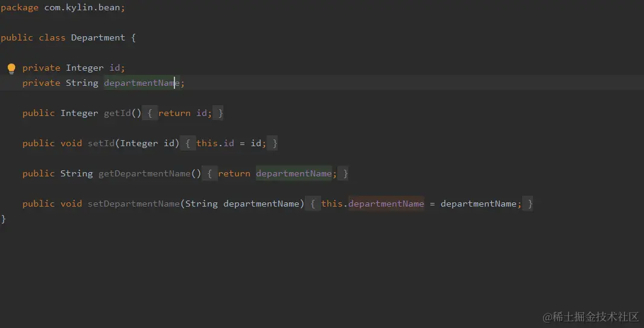
Task: Click the getId method name
Action: point(117,113)
